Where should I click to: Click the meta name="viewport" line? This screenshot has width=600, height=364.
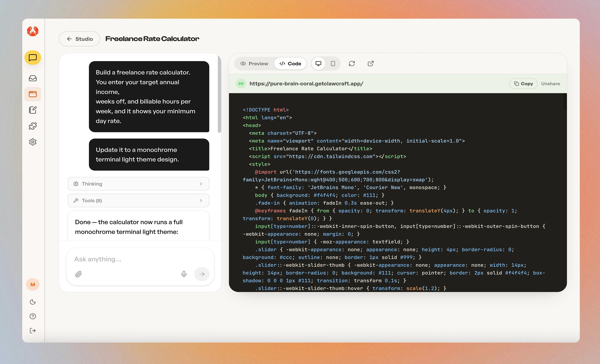357,141
